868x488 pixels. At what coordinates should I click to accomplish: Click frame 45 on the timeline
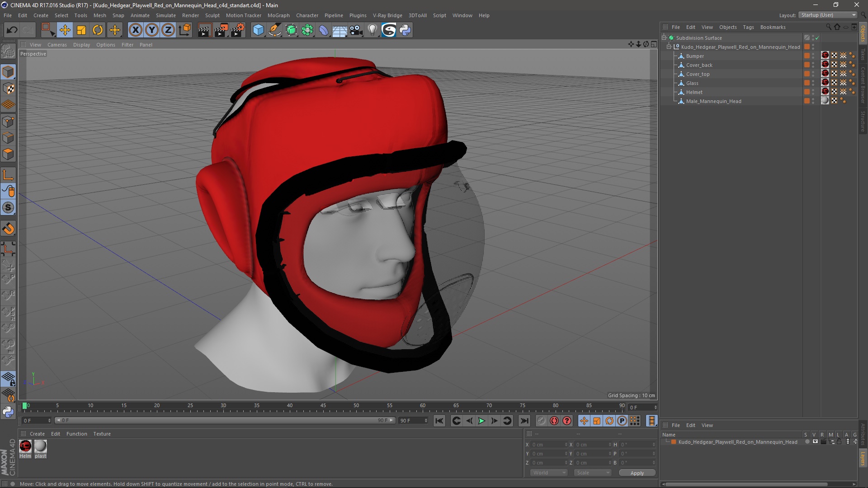323,406
